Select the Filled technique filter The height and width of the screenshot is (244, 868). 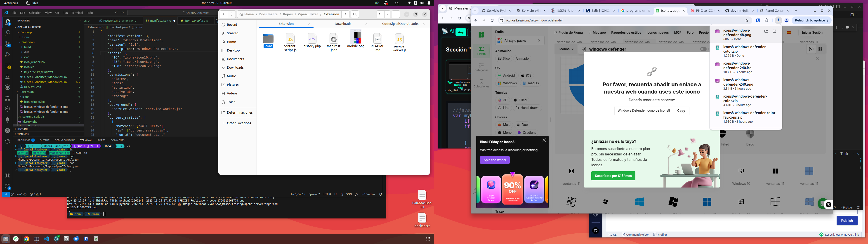pos(520,100)
